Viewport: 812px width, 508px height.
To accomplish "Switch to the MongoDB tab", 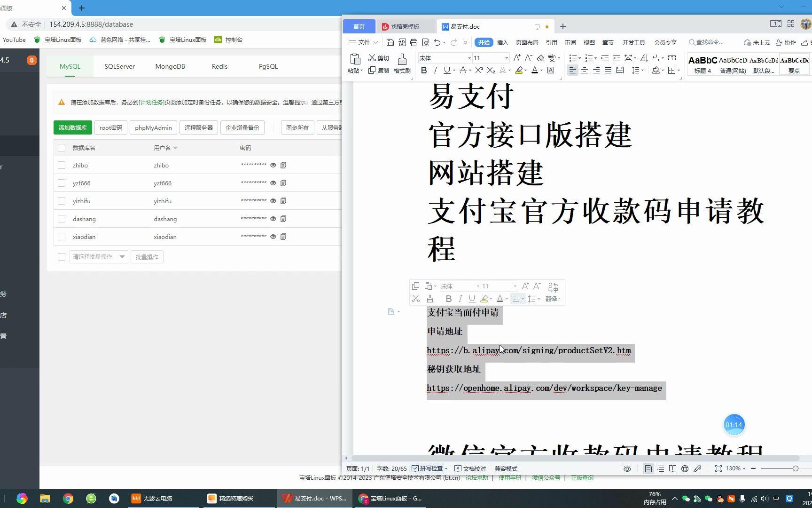I will coord(170,66).
